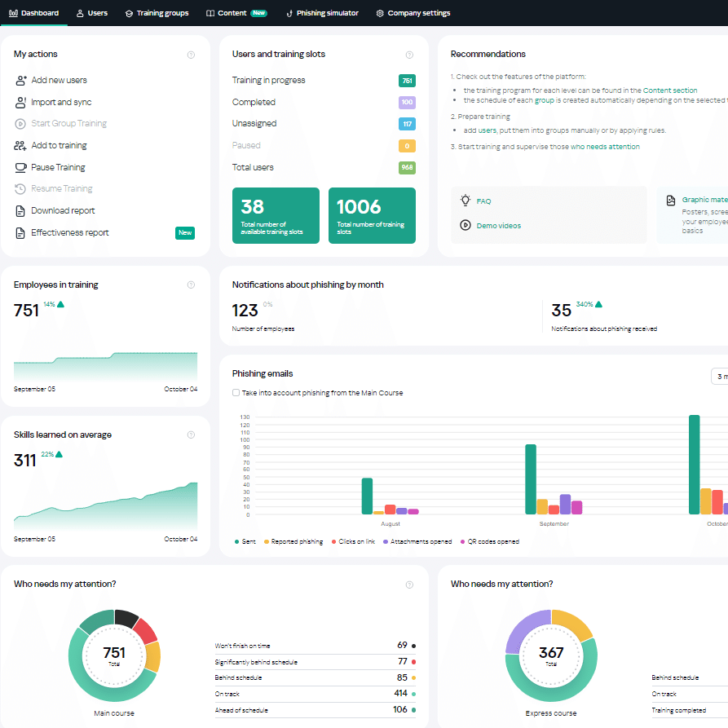Switch to the Phishing simulator tab
Screen dimensions: 728x728
(321, 13)
